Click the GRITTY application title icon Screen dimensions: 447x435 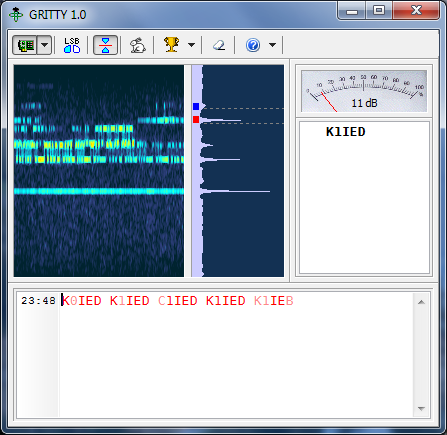tap(16, 15)
